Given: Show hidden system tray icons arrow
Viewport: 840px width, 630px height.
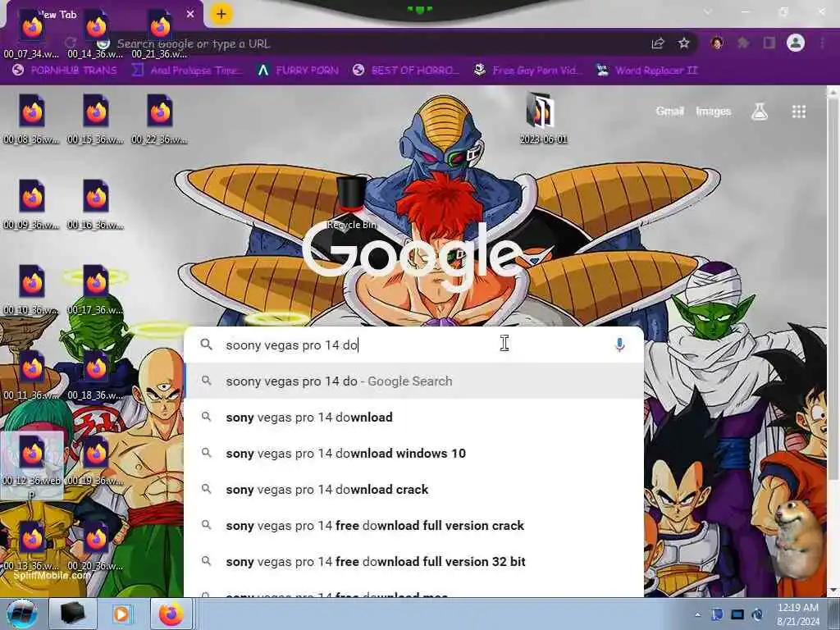Looking at the screenshot, I should tap(697, 615).
